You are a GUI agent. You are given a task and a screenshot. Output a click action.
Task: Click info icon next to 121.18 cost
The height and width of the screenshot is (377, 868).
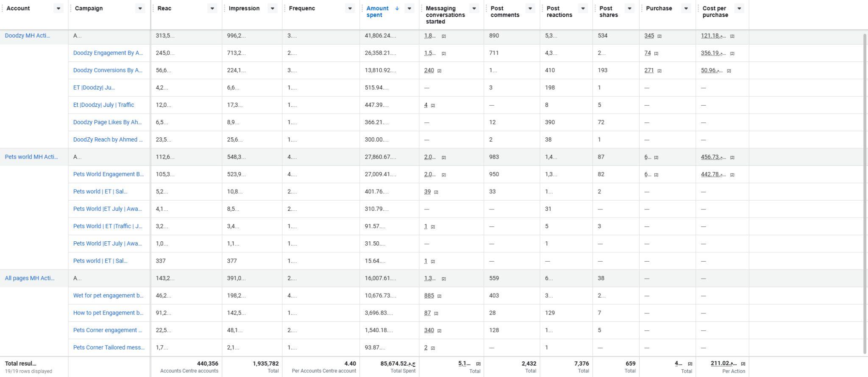732,36
